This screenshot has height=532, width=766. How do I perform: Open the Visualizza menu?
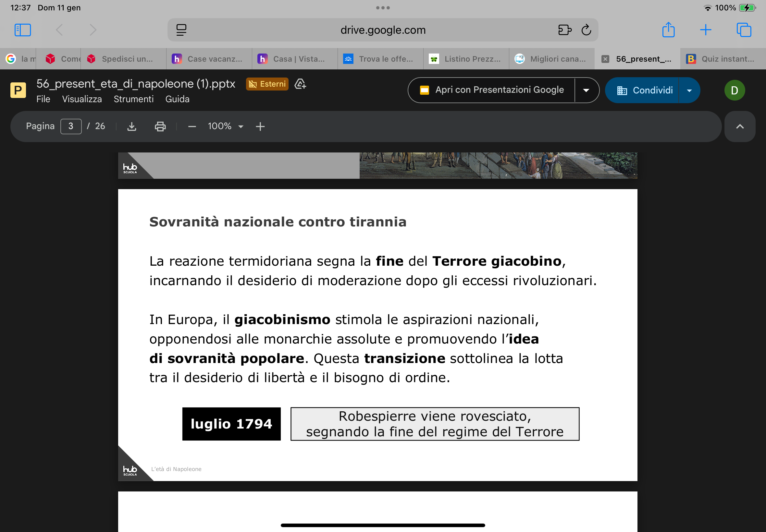point(82,99)
